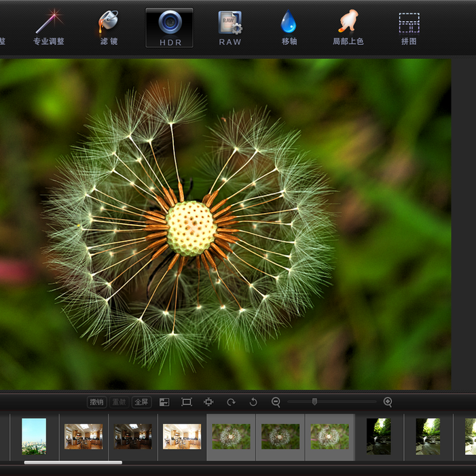476x476 pixels.
Task: Select the third brighter dandelion thumbnail
Action: [330, 436]
